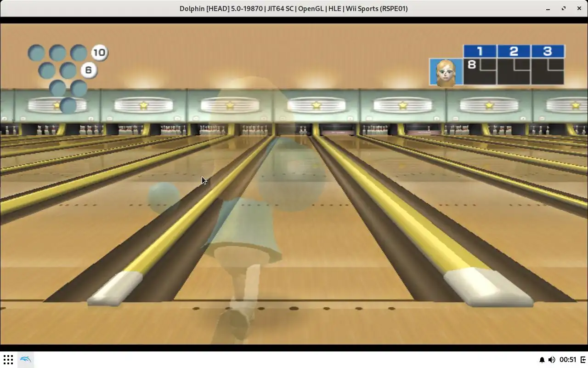Click frame 3 header on scoreboard
588x368 pixels.
pyautogui.click(x=548, y=51)
